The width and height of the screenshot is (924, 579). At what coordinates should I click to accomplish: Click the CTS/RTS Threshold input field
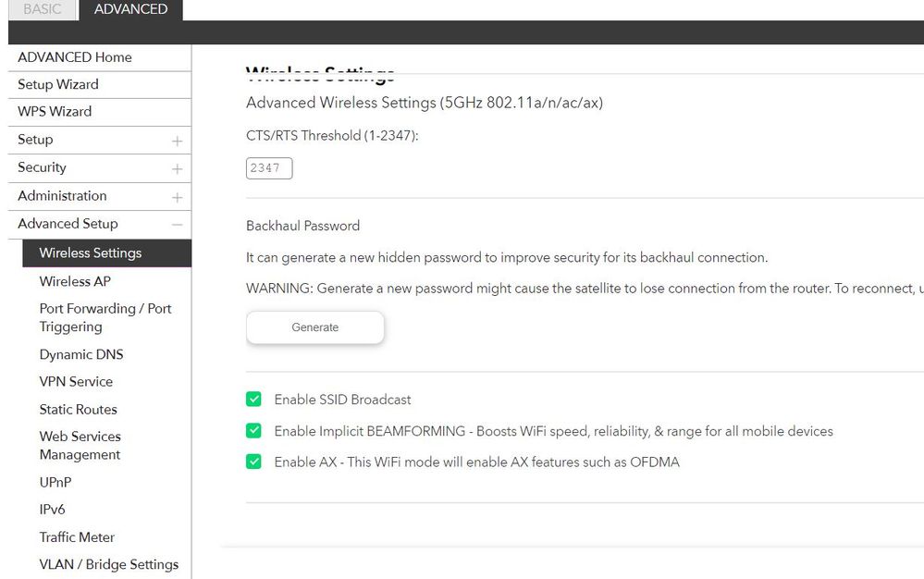coord(269,168)
